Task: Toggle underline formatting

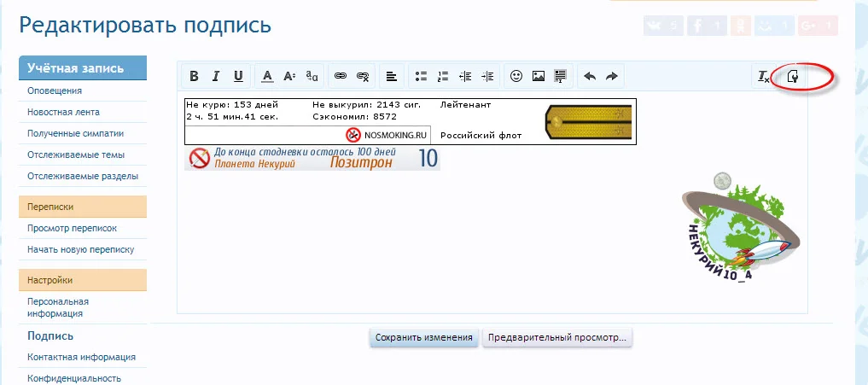Action: tap(239, 77)
